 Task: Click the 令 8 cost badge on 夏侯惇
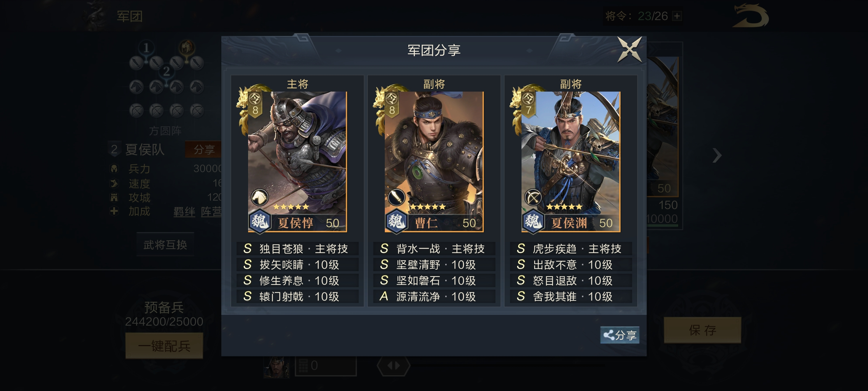point(255,104)
